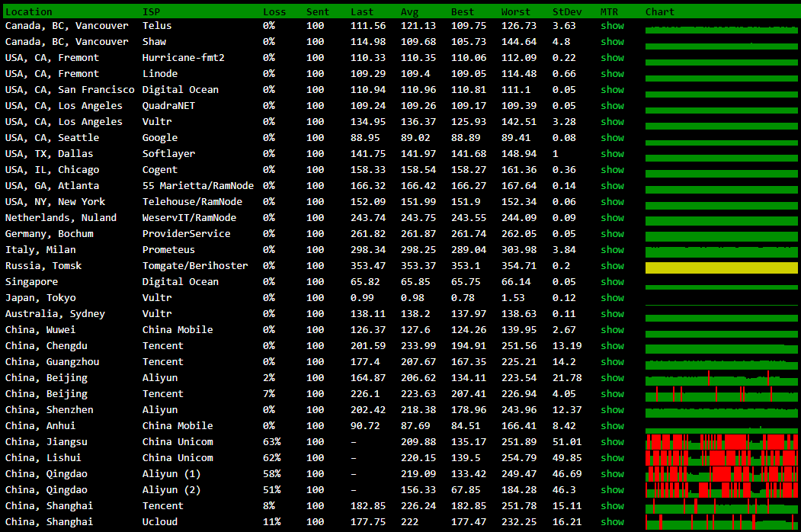Show MTR for China Mobile Anhui

(x=612, y=426)
